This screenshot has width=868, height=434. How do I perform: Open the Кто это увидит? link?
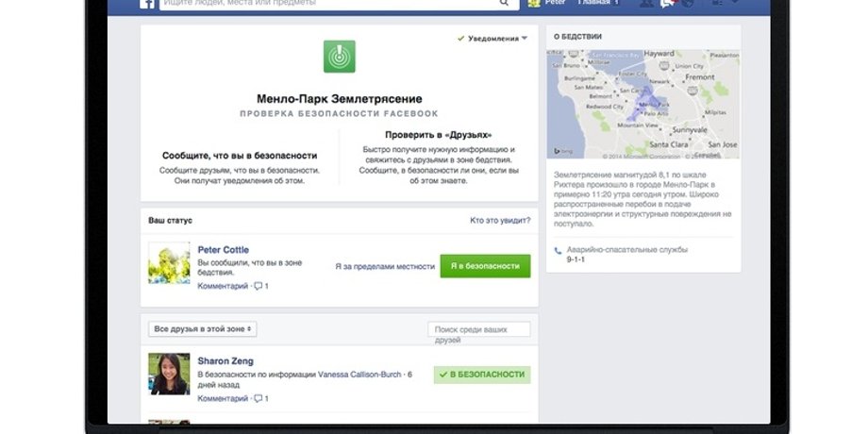click(x=500, y=221)
